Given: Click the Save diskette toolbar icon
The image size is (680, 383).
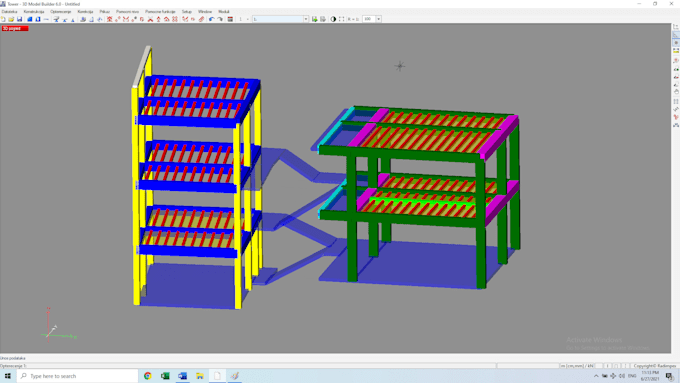Looking at the screenshot, I should [x=20, y=19].
